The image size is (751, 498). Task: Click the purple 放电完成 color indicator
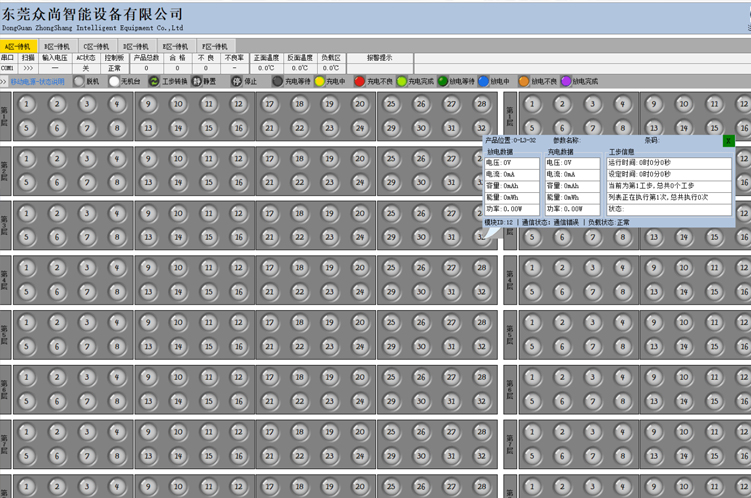(x=566, y=81)
